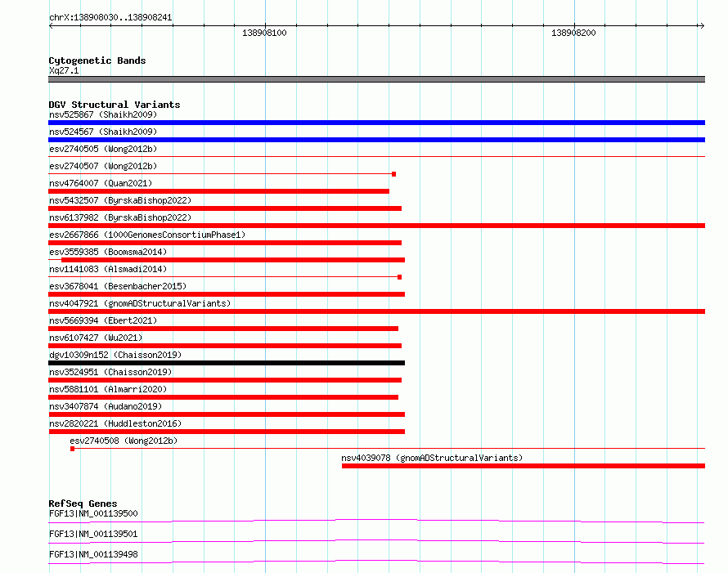Click red bar of esv2667866
The height and width of the screenshot is (573, 728).
click(225, 243)
